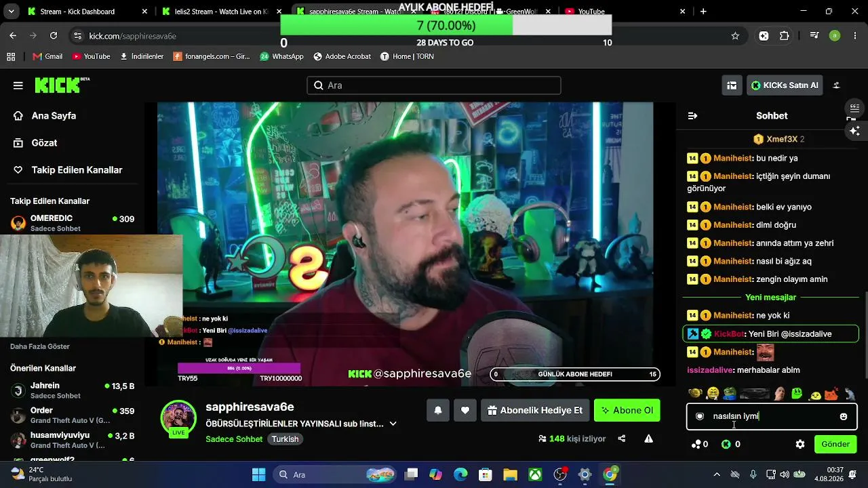The width and height of the screenshot is (868, 488).
Task: Open Settings gear in the taskbar
Action: point(585,474)
